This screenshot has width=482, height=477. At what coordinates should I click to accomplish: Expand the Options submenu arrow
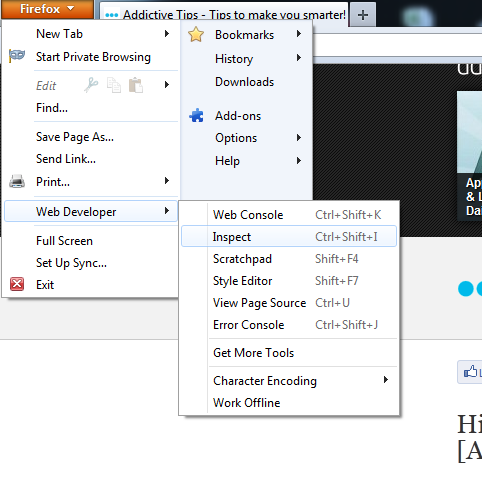(299, 138)
